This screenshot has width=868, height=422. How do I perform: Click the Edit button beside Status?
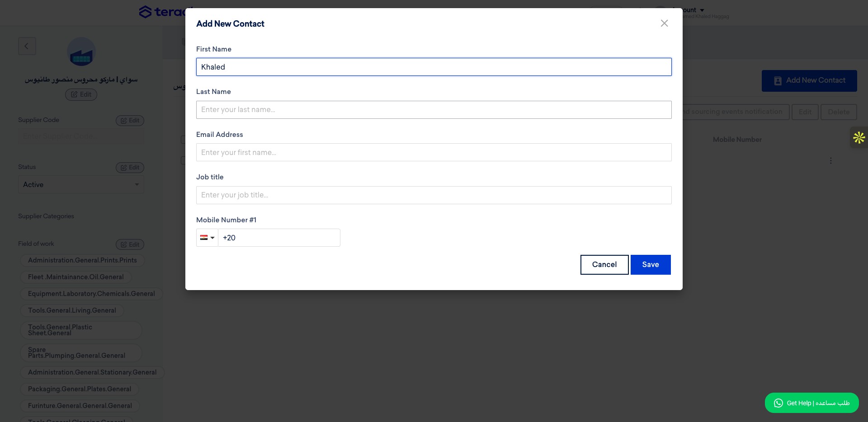(x=130, y=168)
